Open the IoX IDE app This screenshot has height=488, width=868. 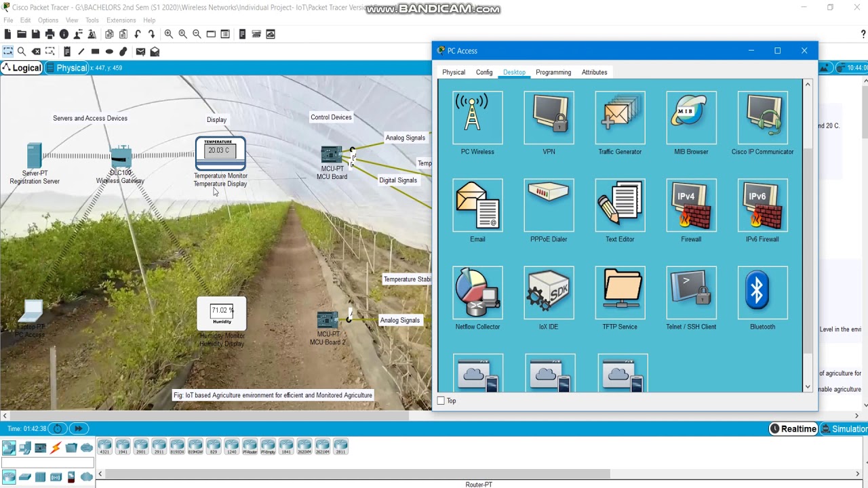[x=549, y=292]
